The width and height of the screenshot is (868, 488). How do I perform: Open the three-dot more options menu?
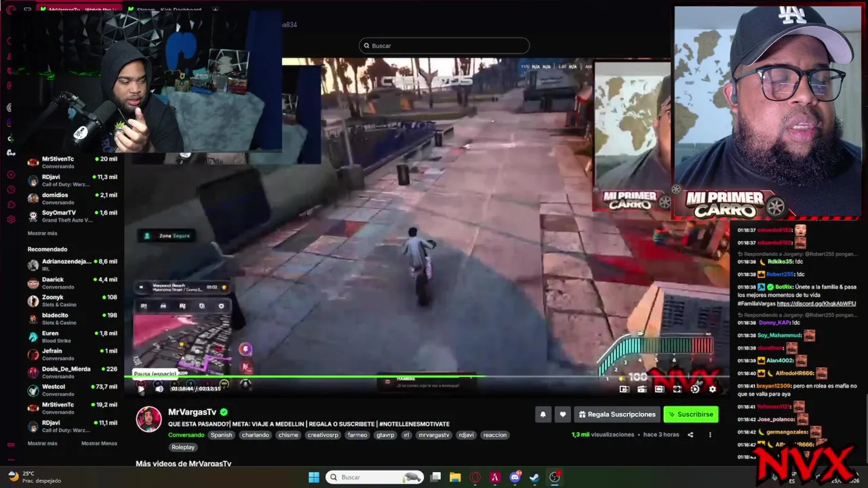[x=710, y=435]
